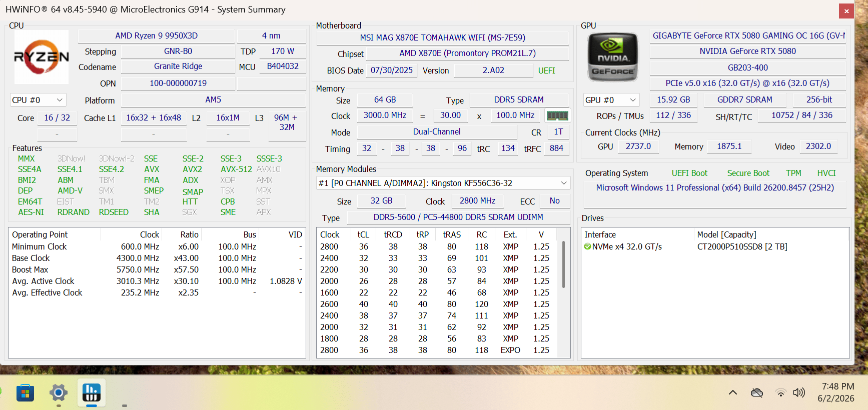Screen dimensions: 868x410
Task: Click the HVCI indicator label
Action: [x=826, y=173]
